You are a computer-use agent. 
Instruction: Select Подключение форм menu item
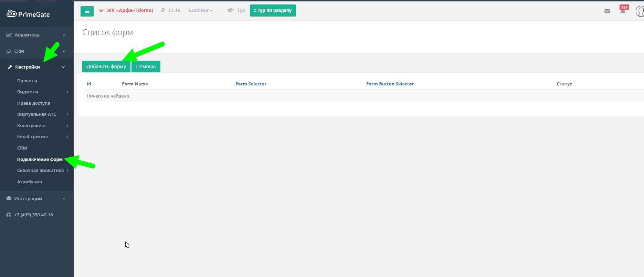point(40,159)
